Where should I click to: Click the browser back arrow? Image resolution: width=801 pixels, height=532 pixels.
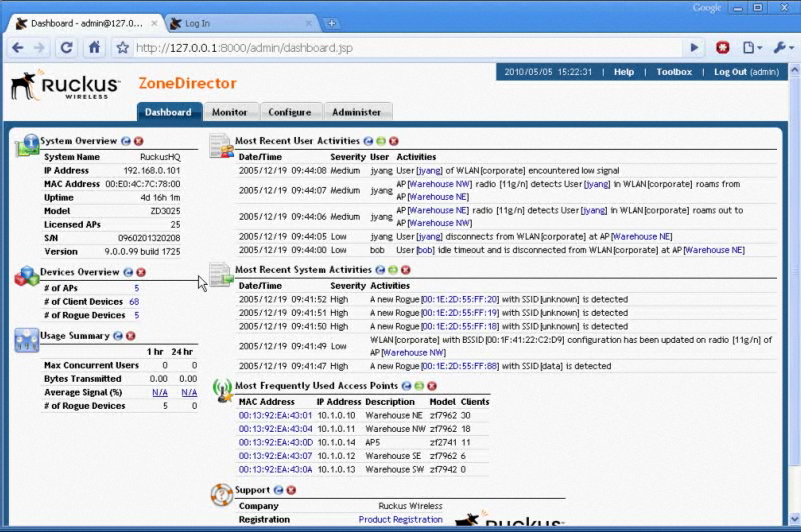coord(18,48)
